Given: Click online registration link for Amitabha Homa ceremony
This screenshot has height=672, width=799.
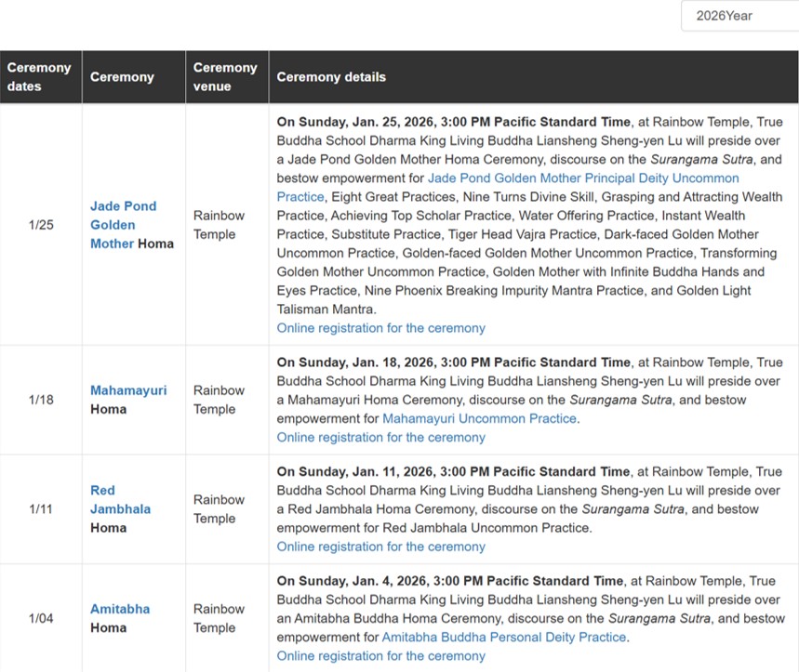Looking at the screenshot, I should coord(380,656).
